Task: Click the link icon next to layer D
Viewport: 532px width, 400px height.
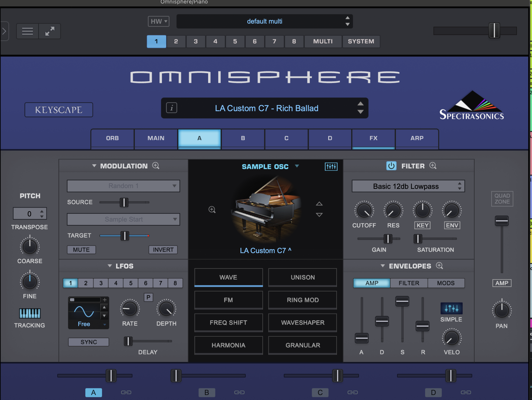Action: [x=466, y=392]
